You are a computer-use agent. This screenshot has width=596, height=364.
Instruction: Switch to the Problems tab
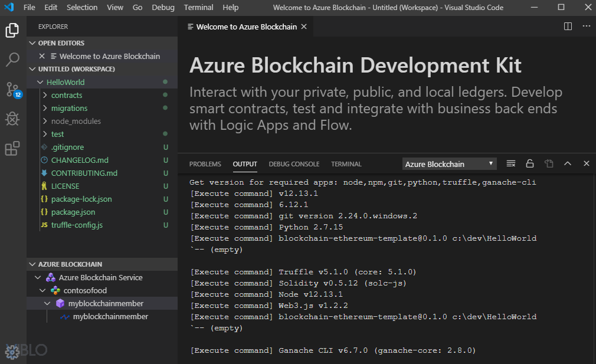[x=205, y=164]
